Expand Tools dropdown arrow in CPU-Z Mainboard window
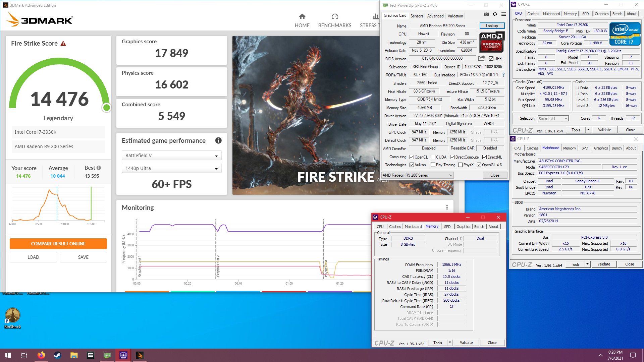This screenshot has height=362, width=644. (x=587, y=264)
